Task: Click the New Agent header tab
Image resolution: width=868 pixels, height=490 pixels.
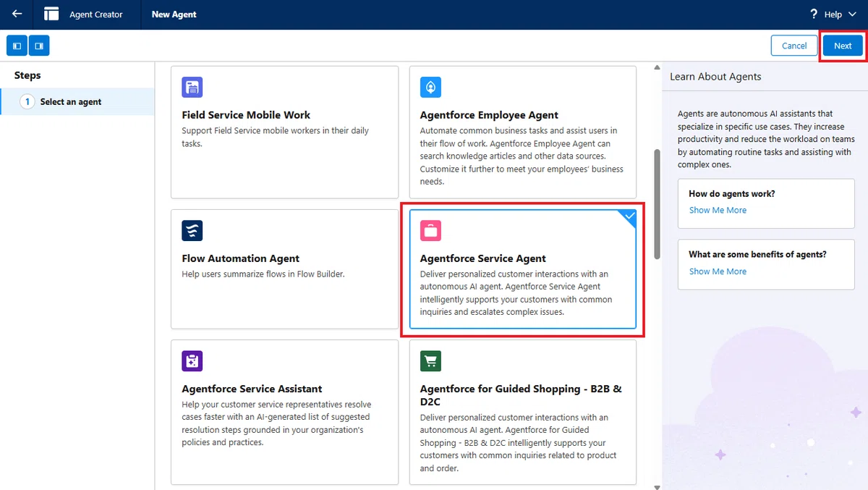Action: (x=174, y=14)
